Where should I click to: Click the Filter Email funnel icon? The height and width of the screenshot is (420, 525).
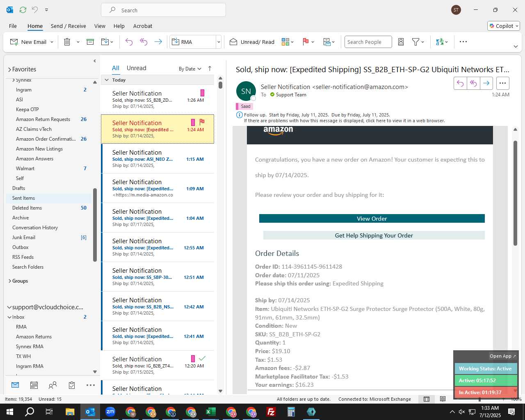pyautogui.click(x=415, y=42)
